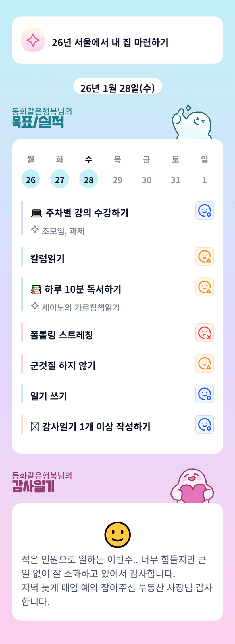This screenshot has height=644, width=235.
Task: Tap the blue face icon for 일기 쓰기
Action: pyautogui.click(x=204, y=394)
